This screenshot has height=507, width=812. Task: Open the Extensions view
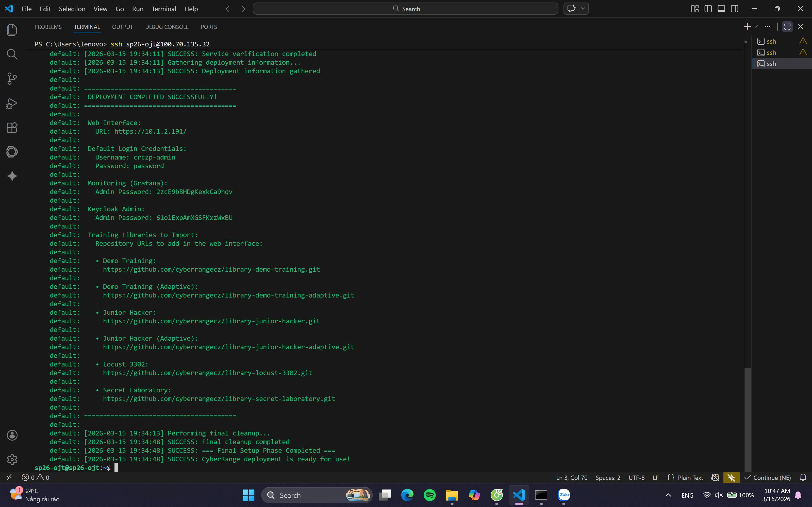pyautogui.click(x=12, y=127)
